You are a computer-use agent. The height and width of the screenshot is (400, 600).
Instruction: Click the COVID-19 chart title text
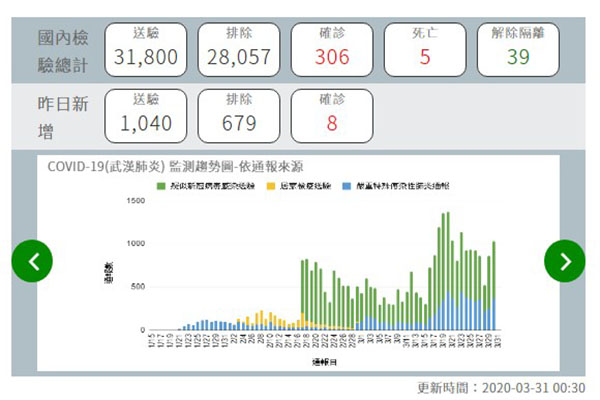point(175,167)
